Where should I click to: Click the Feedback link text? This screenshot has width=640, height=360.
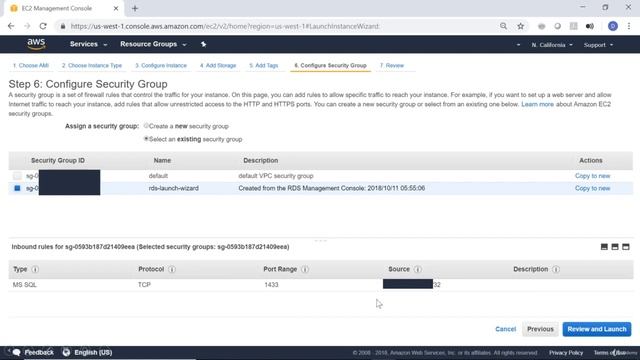tap(39, 352)
